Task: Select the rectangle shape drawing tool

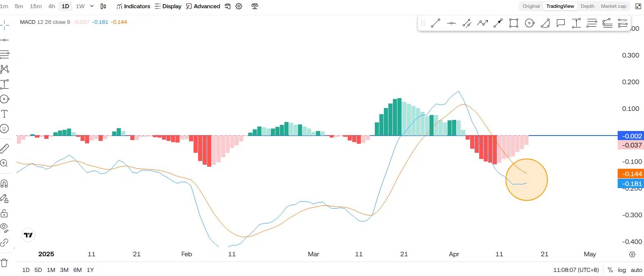Action: [513, 23]
